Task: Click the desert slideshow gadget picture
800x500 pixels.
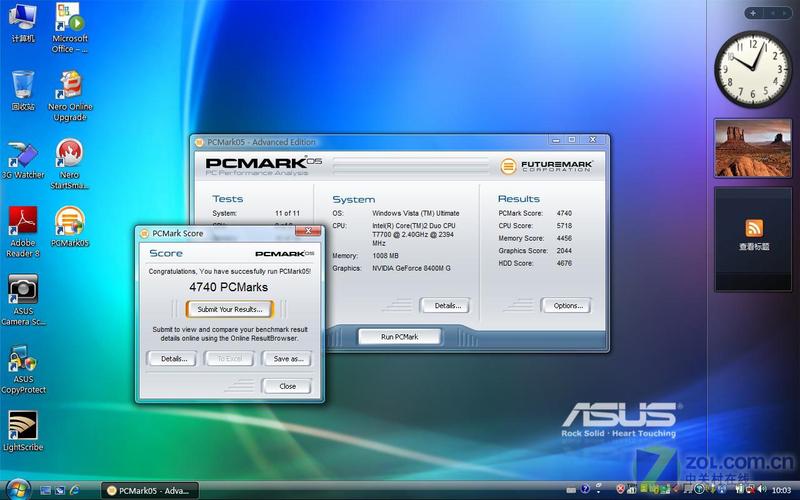Action: coord(753,148)
